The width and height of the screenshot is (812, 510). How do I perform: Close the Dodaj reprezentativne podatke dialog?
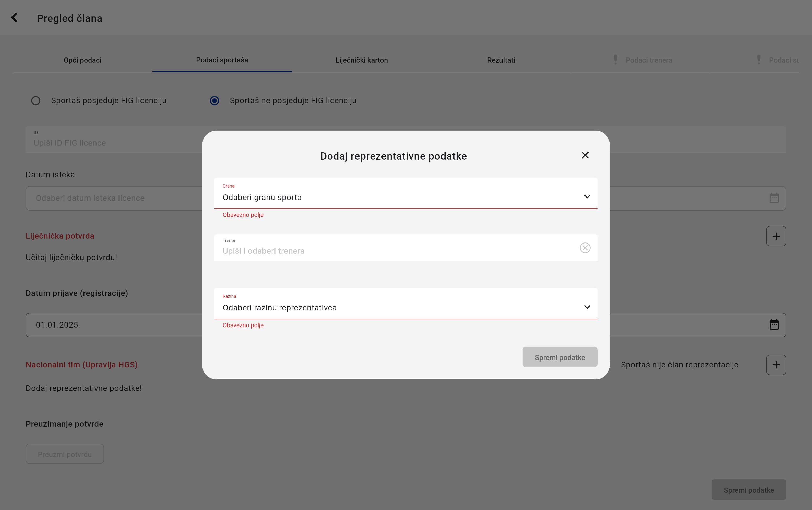(585, 155)
